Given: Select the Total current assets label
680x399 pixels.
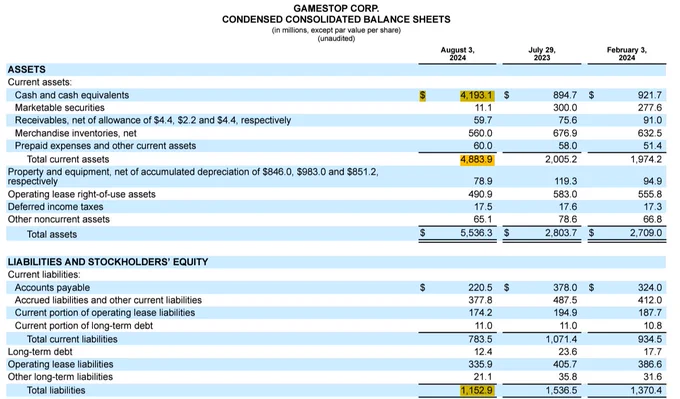Looking at the screenshot, I should coord(68,159).
